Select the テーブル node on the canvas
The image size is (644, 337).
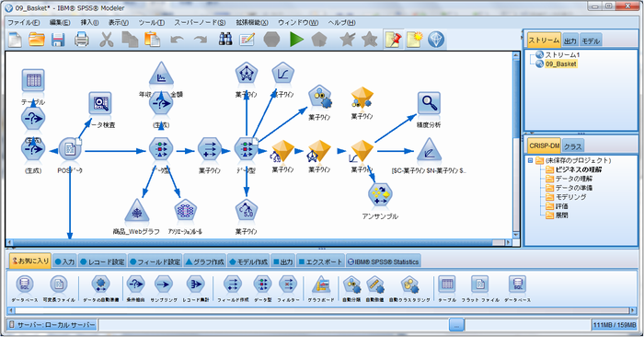[x=33, y=80]
